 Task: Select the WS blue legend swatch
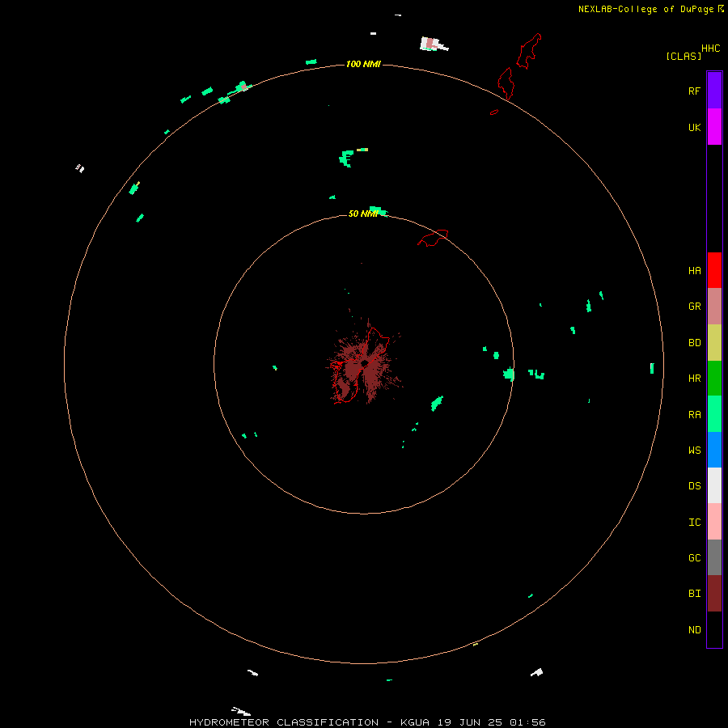[714, 450]
